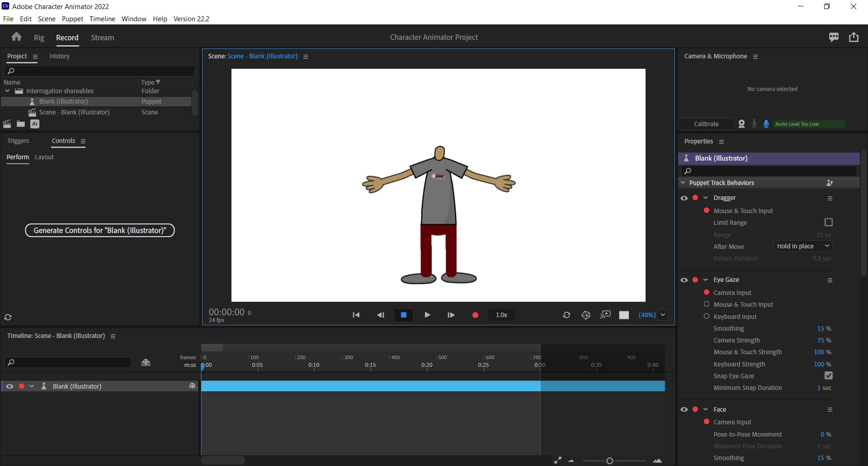Open the Controls panel menu
Viewport: 868px width, 466px height.
coord(83,141)
